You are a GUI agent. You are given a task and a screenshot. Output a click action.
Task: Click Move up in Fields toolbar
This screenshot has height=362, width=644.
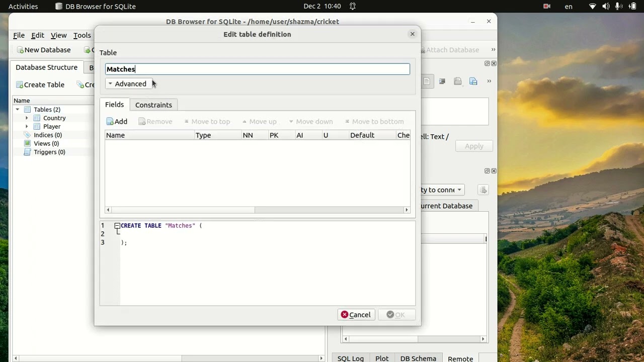pyautogui.click(x=259, y=122)
